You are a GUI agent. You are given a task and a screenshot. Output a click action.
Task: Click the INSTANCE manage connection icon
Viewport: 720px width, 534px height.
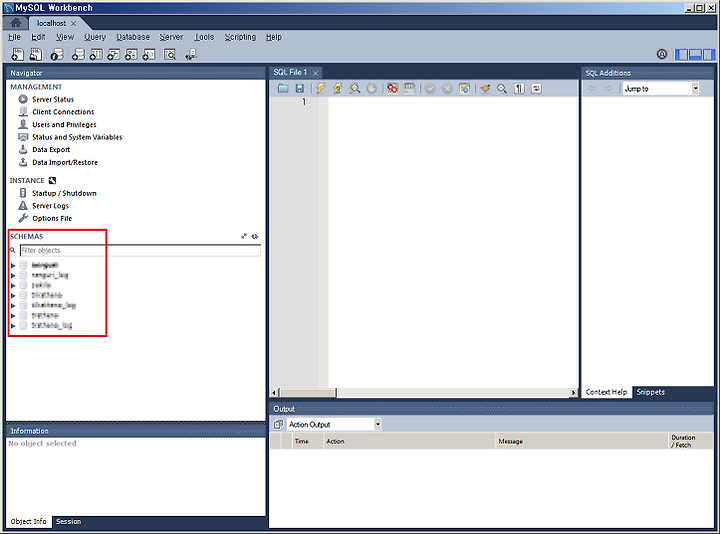(52, 180)
